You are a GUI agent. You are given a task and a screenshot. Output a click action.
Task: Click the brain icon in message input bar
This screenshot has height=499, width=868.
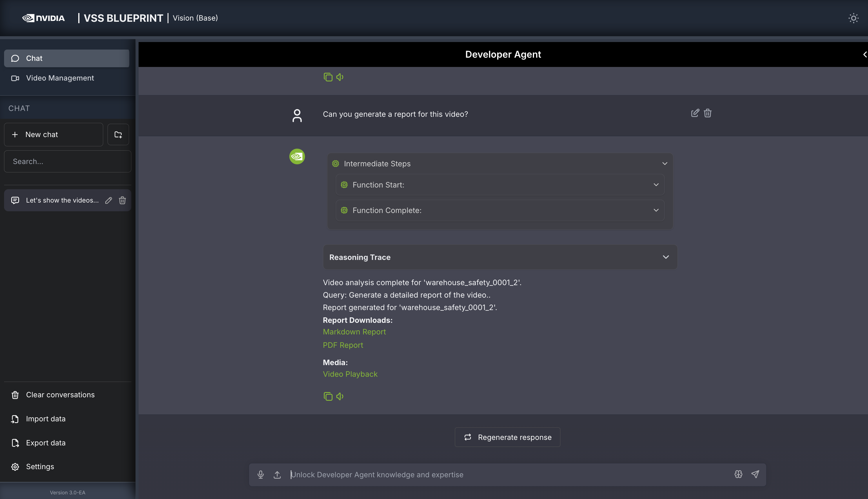point(738,474)
